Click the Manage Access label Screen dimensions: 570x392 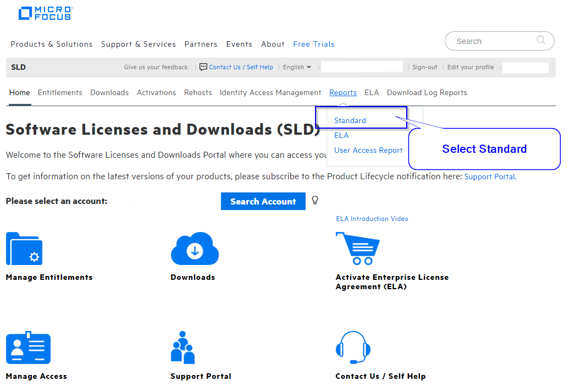pos(36,376)
